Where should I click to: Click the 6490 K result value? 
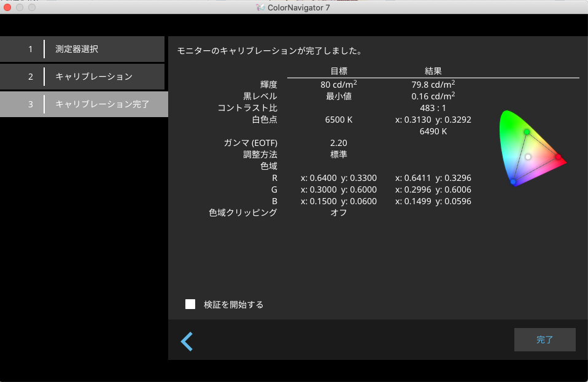[433, 131]
